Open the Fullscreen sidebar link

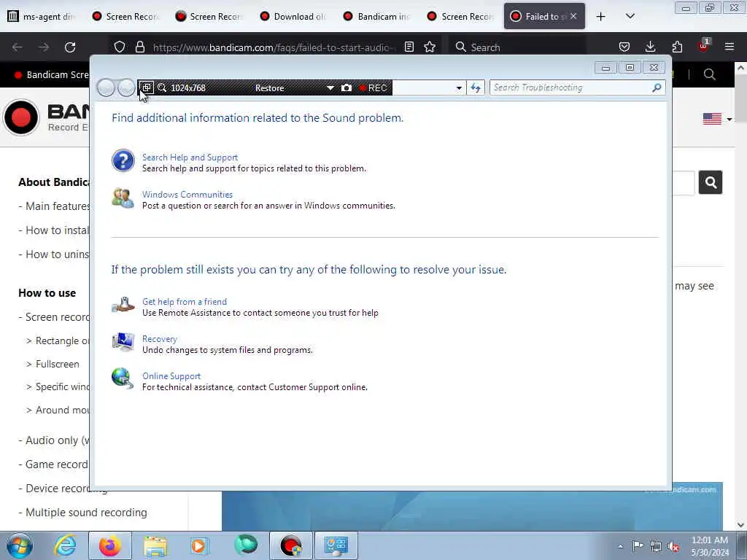(57, 364)
